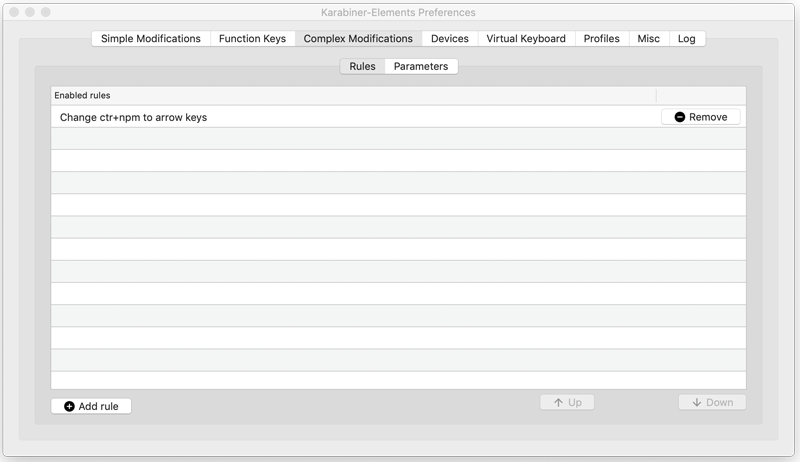Move selected rule Up
The height and width of the screenshot is (462, 800).
[x=567, y=402]
